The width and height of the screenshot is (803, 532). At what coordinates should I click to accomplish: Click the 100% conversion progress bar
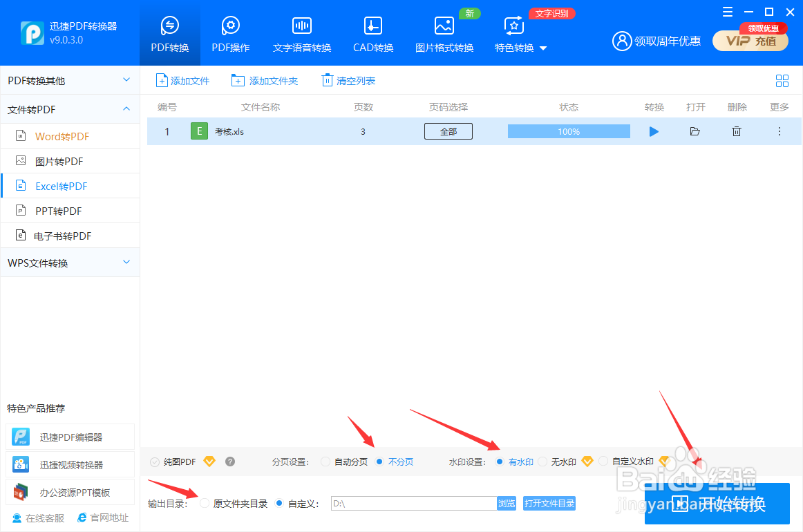point(568,131)
